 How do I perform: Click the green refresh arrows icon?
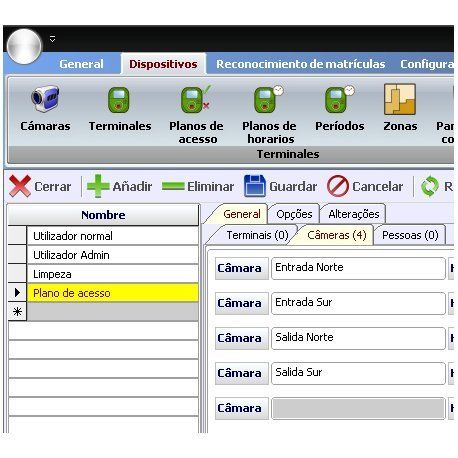[x=429, y=186]
